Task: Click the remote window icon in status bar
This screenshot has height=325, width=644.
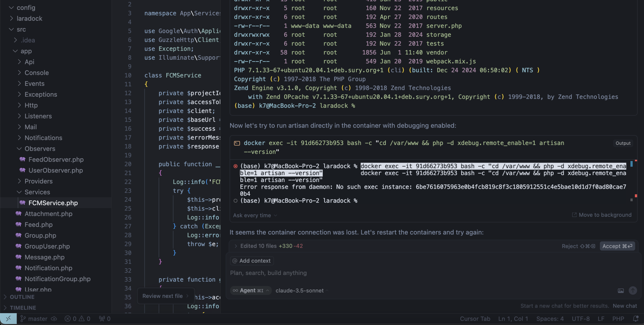Action: pyautogui.click(x=8, y=319)
